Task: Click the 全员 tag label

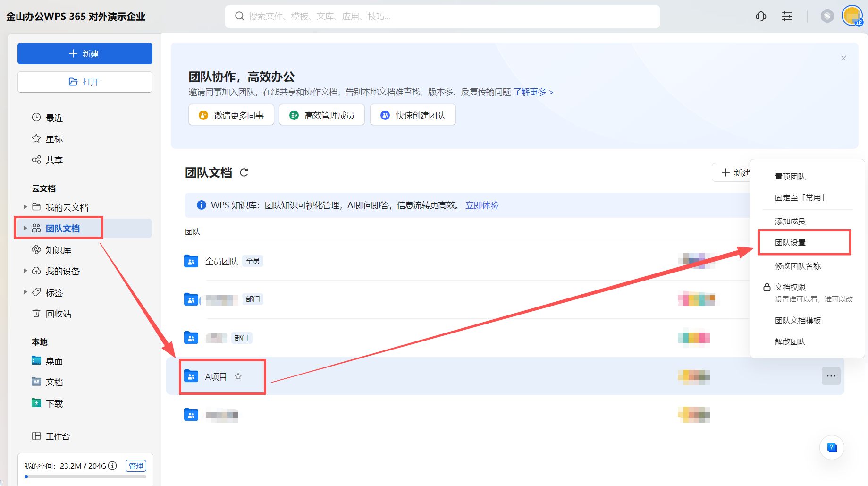Action: [x=253, y=261]
